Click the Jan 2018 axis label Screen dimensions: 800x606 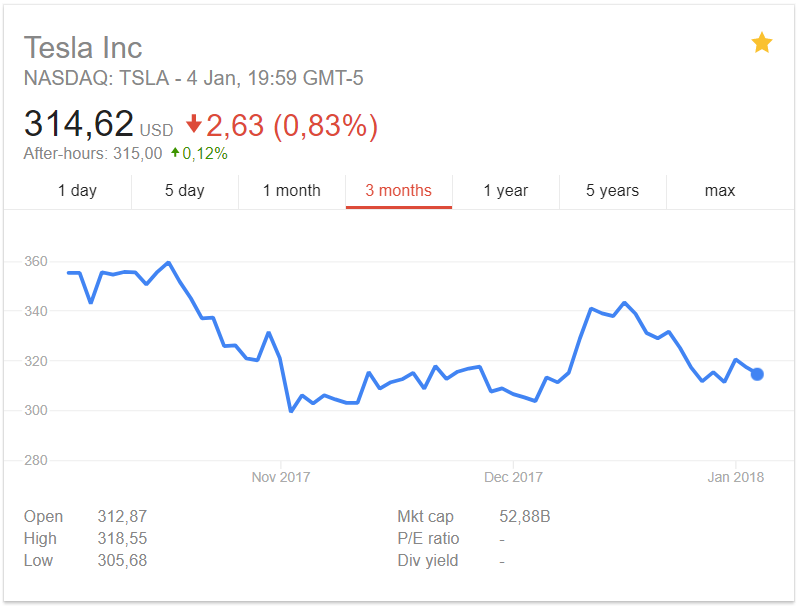tap(735, 477)
